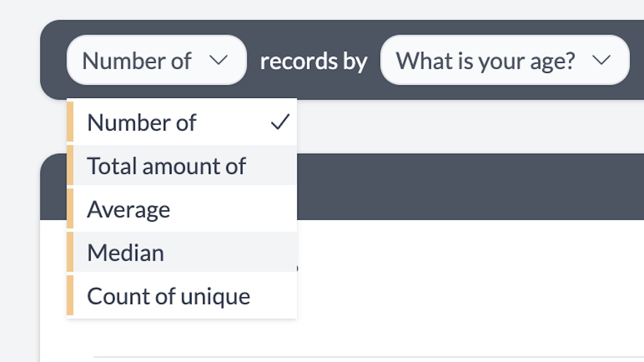Select the Median option
Image resolution: width=644 pixels, height=362 pixels.
(126, 253)
